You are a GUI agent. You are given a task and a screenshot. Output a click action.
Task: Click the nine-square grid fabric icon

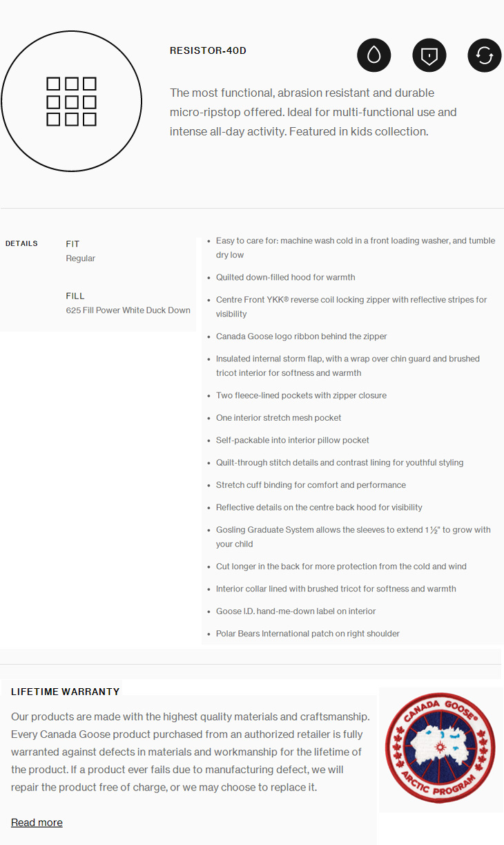pos(71,102)
